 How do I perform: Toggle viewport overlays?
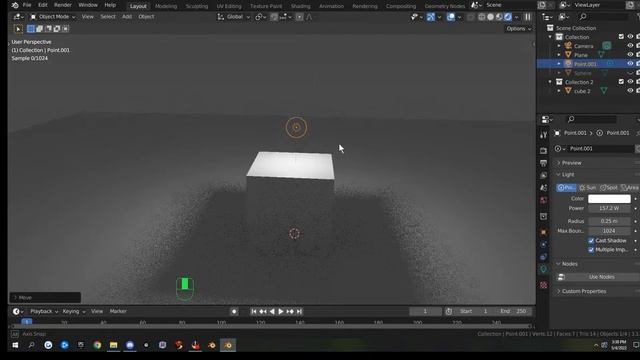point(451,17)
